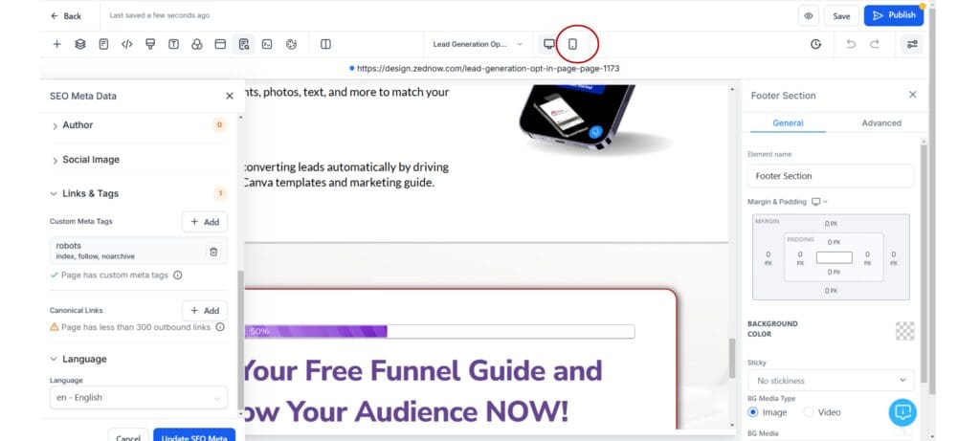Toggle the SEO meta data search icon
This screenshot has height=441, width=980.
tap(244, 44)
